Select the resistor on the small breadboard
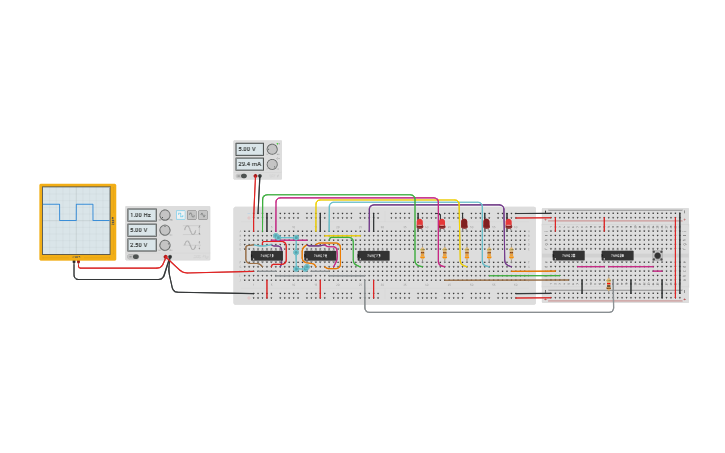Viewport: 725px width, 453px height. pyautogui.click(x=608, y=284)
